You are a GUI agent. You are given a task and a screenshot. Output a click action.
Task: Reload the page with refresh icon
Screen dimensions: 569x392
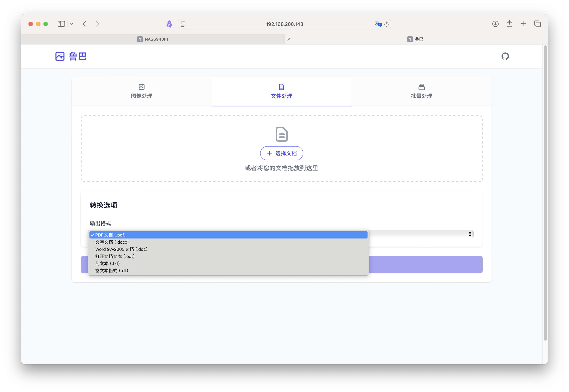click(386, 24)
